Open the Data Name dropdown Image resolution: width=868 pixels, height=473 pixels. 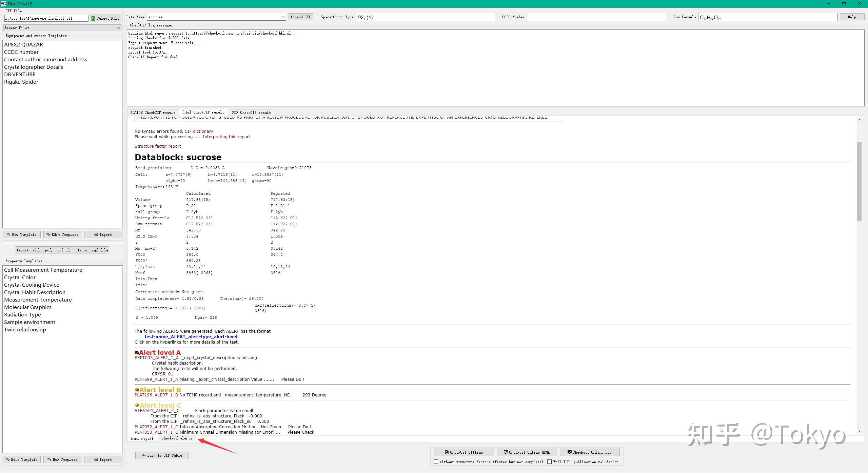(283, 17)
